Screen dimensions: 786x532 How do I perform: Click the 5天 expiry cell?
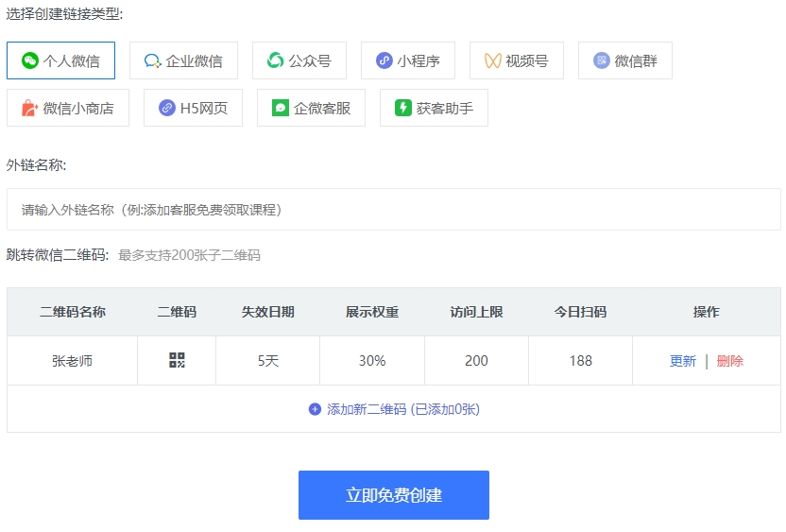267,361
